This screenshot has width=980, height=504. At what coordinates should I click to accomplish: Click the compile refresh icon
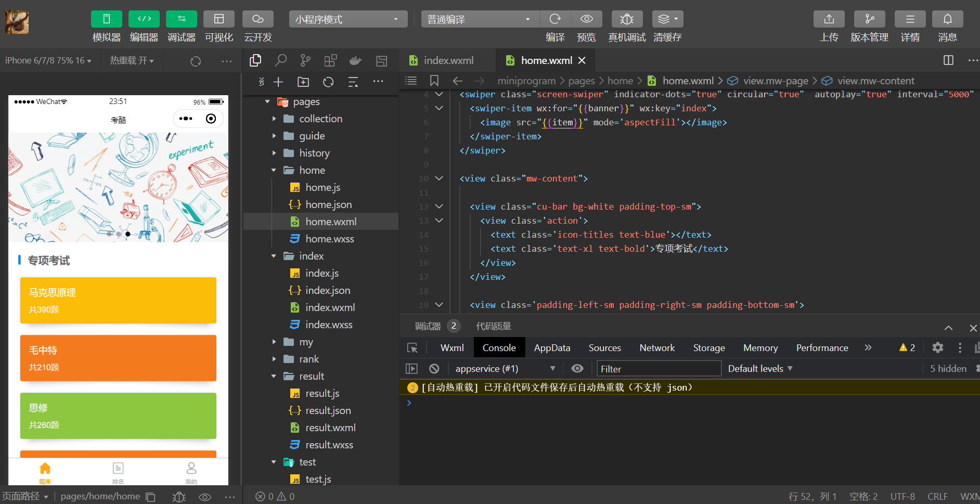pyautogui.click(x=555, y=19)
